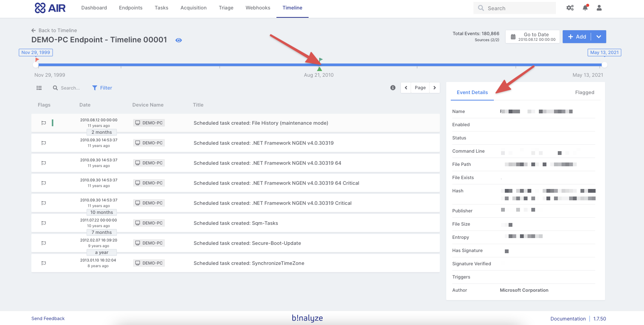Click the AIR logo icon

click(40, 8)
